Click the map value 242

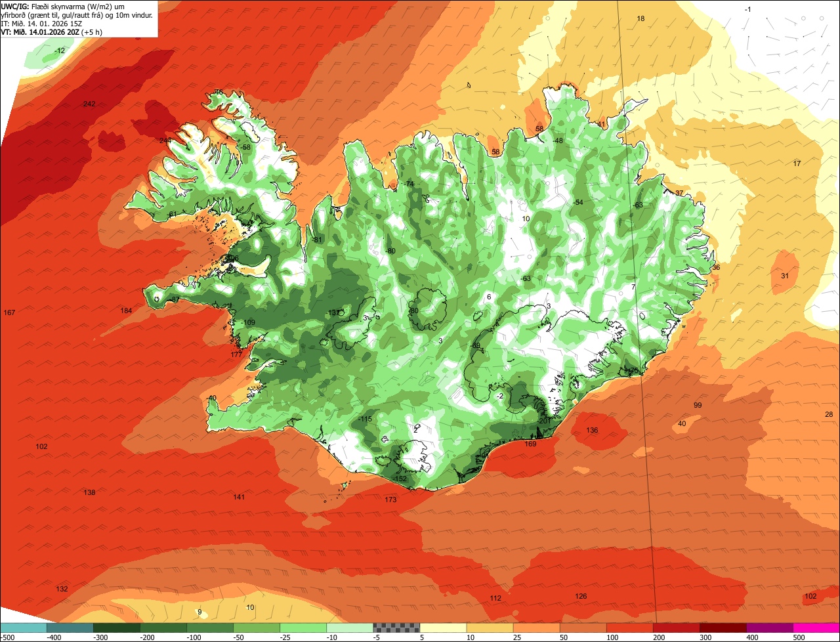click(x=90, y=104)
